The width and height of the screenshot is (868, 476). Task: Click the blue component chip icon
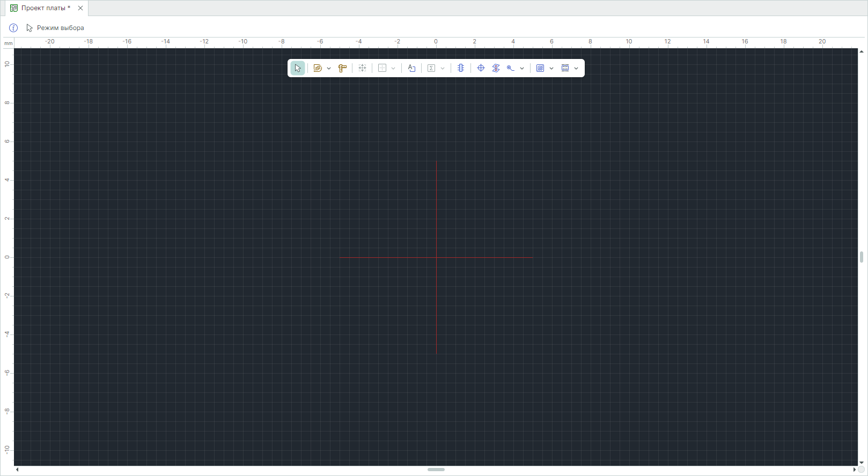click(461, 68)
